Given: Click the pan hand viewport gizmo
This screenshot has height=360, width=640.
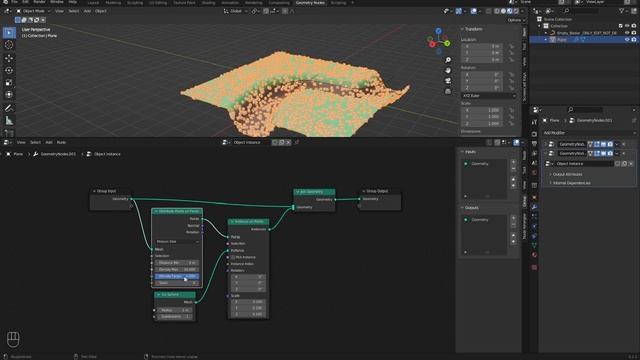Looking at the screenshot, I should click(x=448, y=70).
